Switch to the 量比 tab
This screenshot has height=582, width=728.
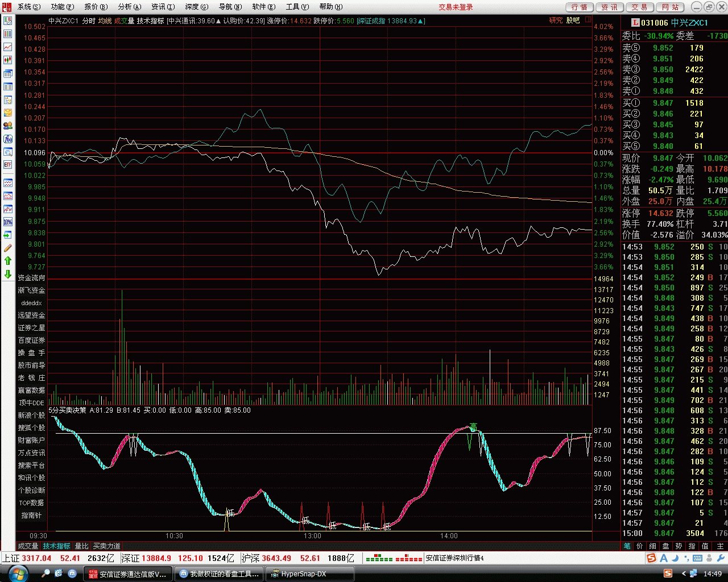click(82, 546)
